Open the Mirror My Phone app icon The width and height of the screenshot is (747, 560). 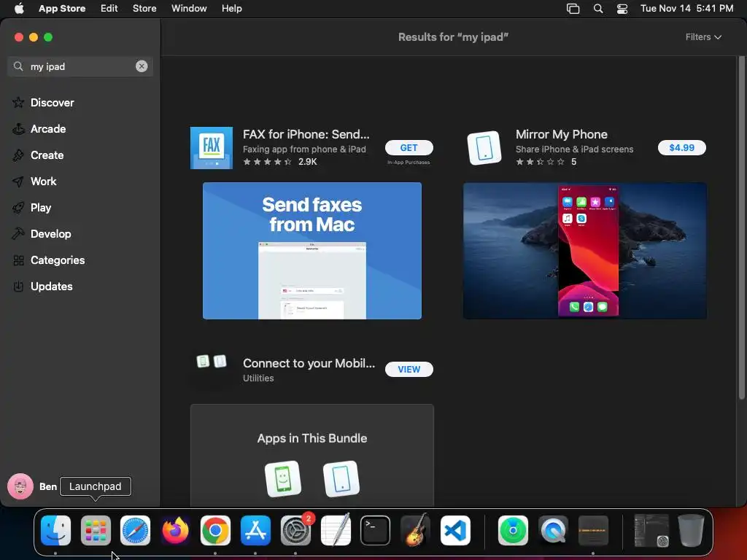coord(484,147)
